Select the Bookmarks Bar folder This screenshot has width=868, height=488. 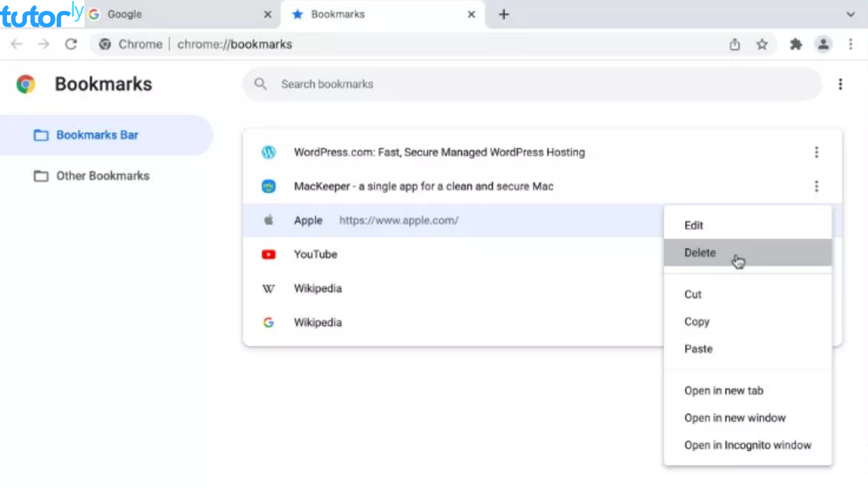tap(96, 135)
